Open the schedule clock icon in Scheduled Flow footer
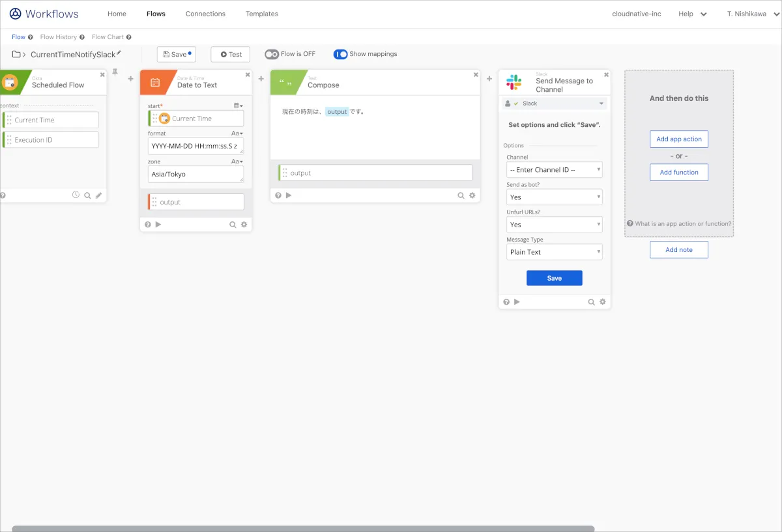Screen dimensions: 782x532 point(76,195)
